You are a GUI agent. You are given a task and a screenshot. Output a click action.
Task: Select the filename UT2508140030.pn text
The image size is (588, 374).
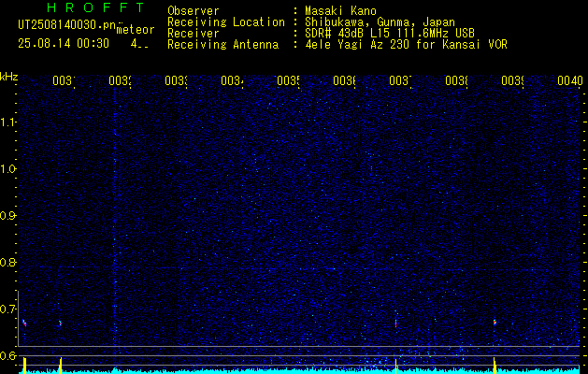click(x=66, y=25)
